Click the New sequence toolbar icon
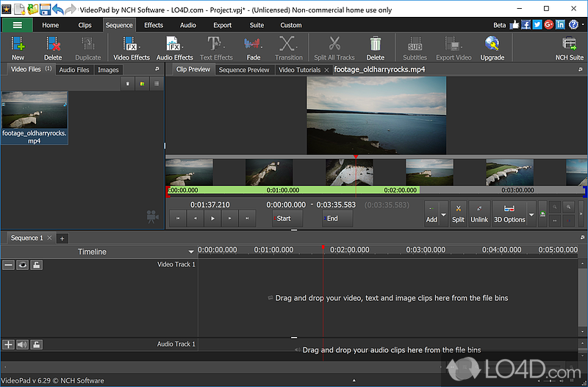Screen dimensions: 588x387 [x=18, y=48]
